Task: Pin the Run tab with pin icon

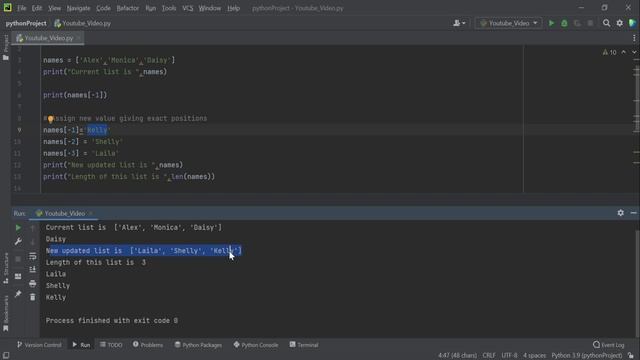Action: [x=18, y=294]
